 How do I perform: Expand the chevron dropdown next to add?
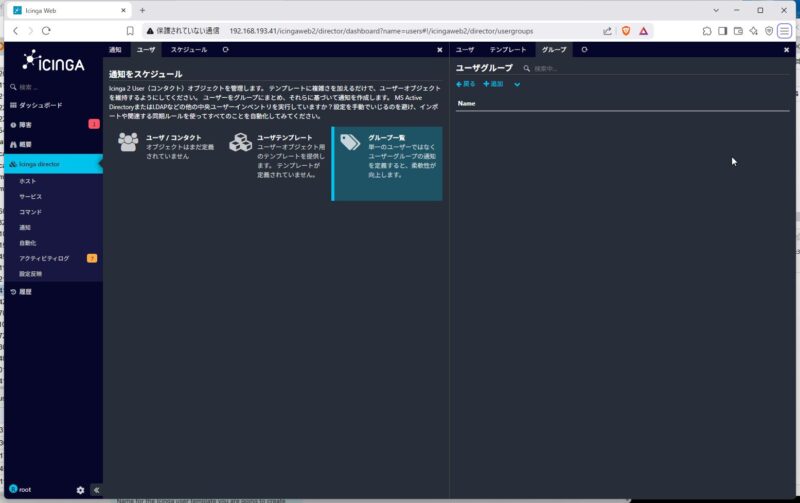point(517,85)
